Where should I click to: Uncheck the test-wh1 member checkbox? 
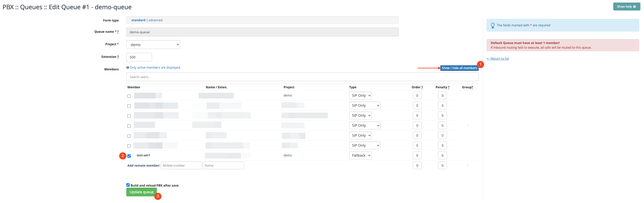129,156
